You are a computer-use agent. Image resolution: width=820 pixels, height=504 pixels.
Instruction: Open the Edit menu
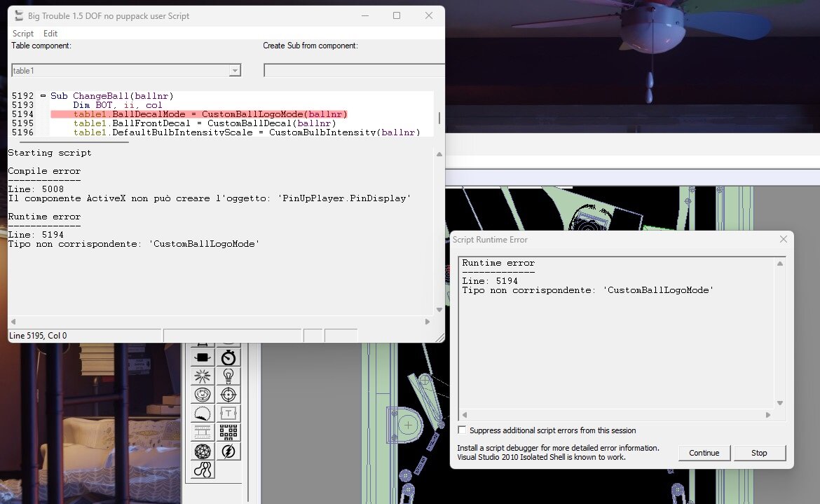[x=50, y=33]
